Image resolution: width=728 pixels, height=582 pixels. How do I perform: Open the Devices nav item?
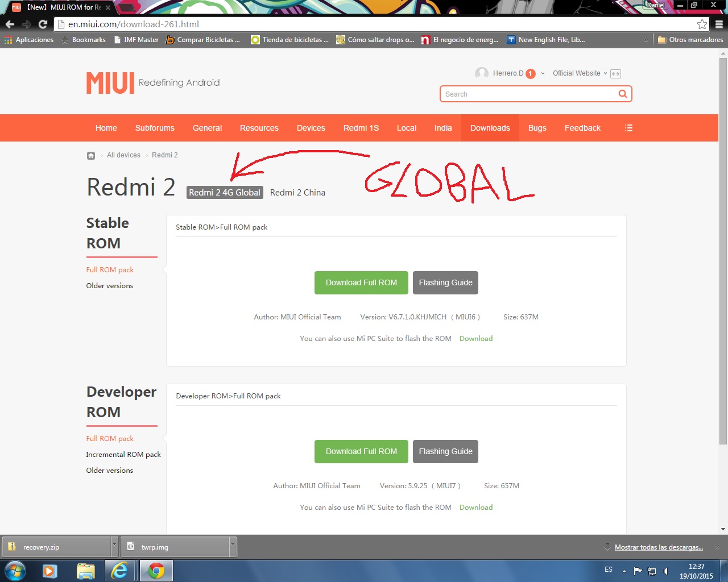311,128
